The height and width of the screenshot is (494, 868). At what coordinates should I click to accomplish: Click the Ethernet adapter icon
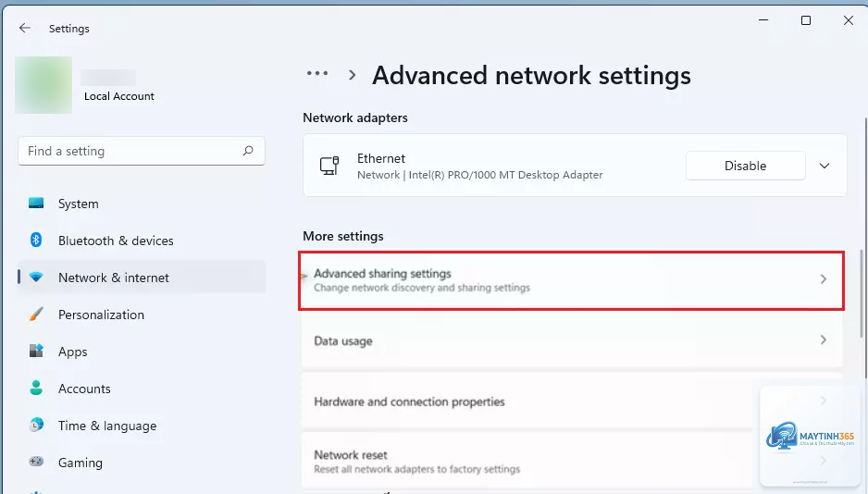(x=329, y=166)
